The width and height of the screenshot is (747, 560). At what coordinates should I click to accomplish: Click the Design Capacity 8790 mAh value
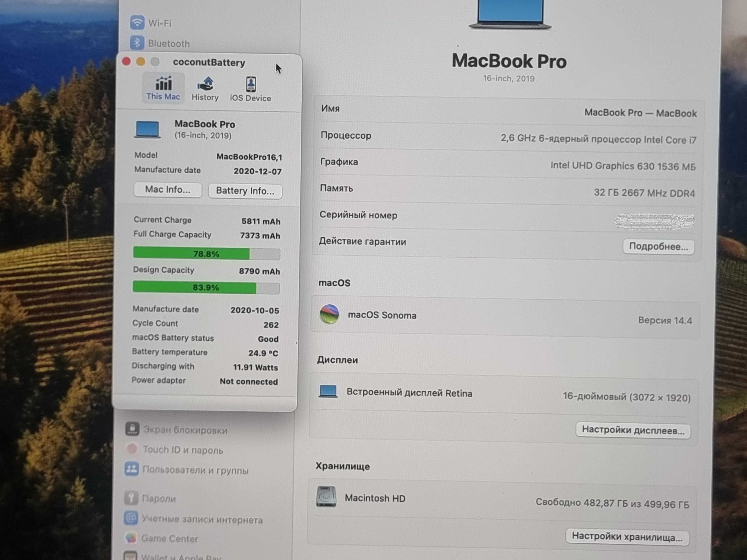click(259, 271)
